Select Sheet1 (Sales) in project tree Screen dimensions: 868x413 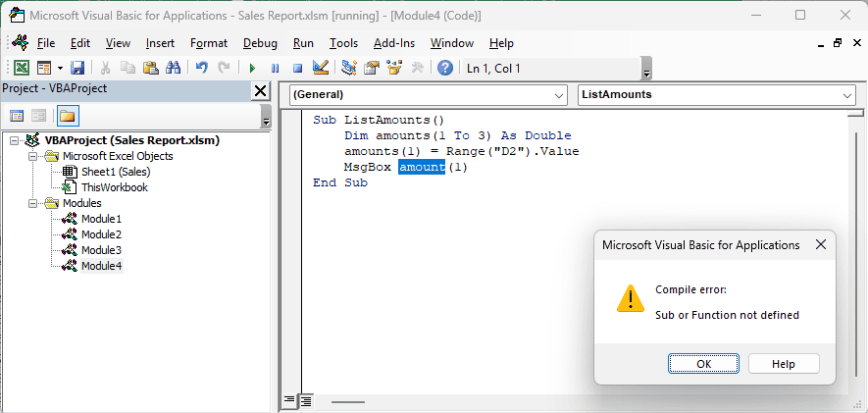[x=116, y=173]
